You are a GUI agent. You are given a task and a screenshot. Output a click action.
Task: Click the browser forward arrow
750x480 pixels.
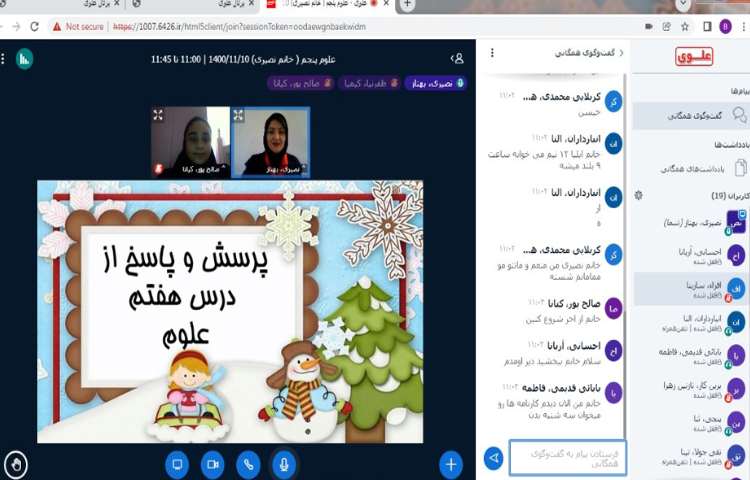(16, 27)
